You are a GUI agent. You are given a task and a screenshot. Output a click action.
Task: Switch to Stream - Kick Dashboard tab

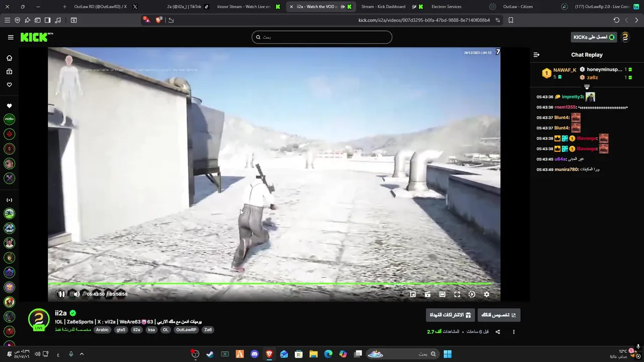tap(391, 7)
